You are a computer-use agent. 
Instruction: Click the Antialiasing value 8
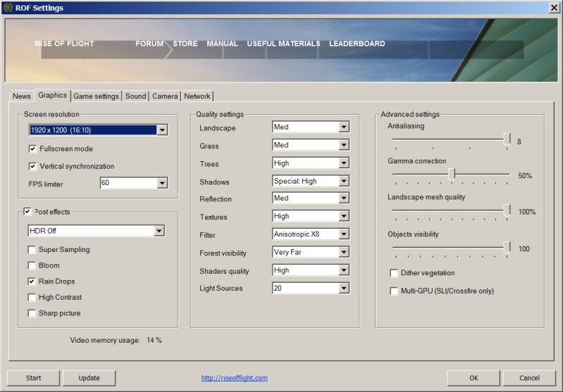pos(519,141)
